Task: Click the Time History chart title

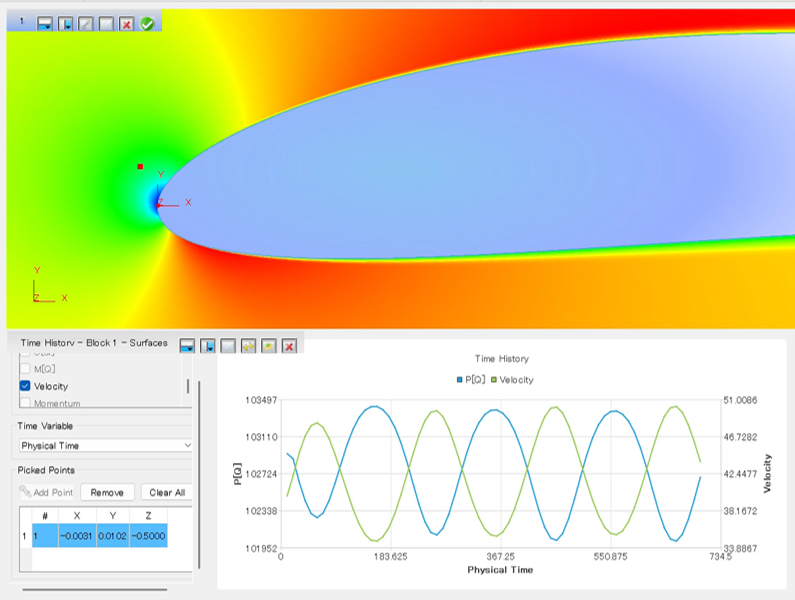Action: tap(501, 359)
